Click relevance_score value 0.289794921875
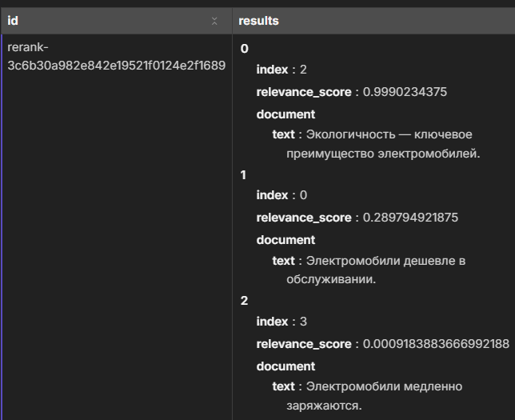The height and width of the screenshot is (420, 515). [x=410, y=218]
